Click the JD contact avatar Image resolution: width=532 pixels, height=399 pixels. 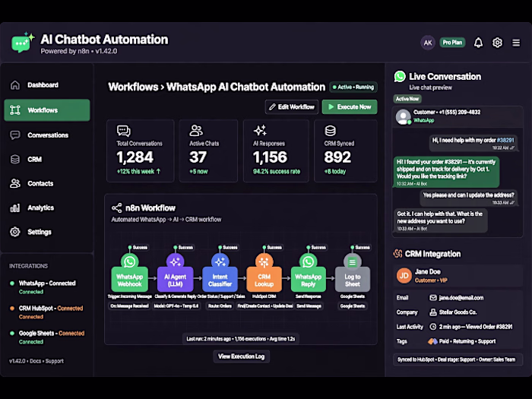[404, 275]
